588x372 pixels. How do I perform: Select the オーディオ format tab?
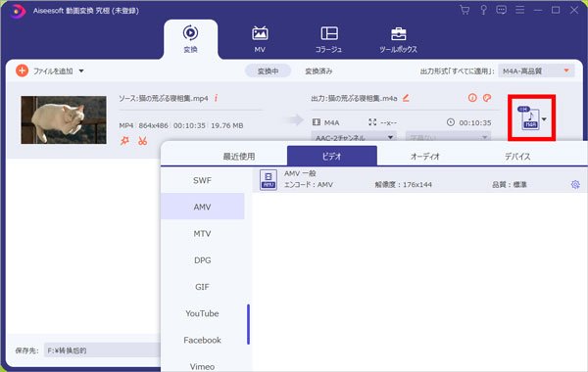pos(424,157)
